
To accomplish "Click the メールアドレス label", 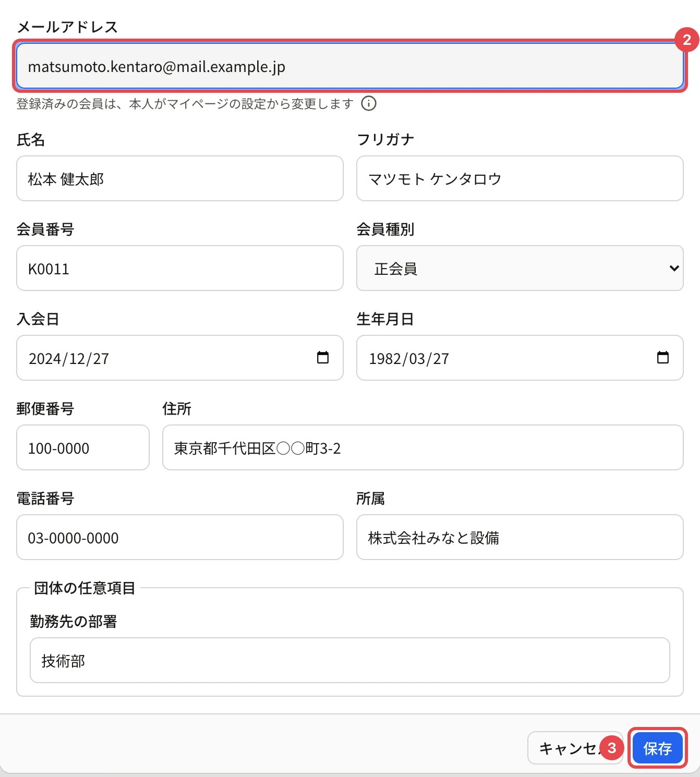I will (67, 27).
